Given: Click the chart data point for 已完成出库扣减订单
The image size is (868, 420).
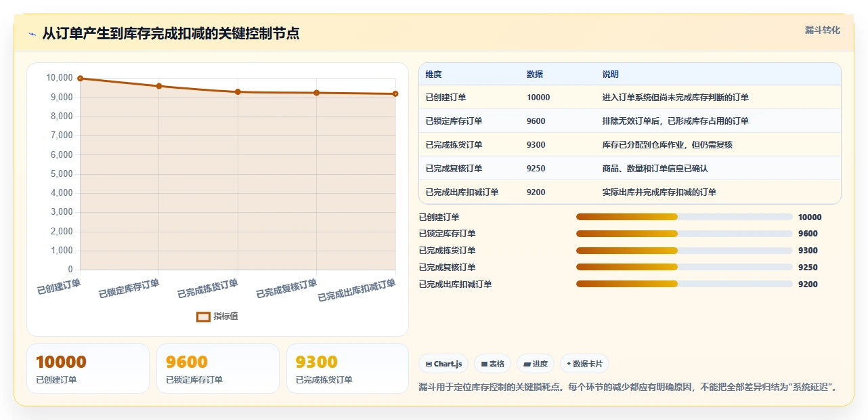Looking at the screenshot, I should [395, 93].
